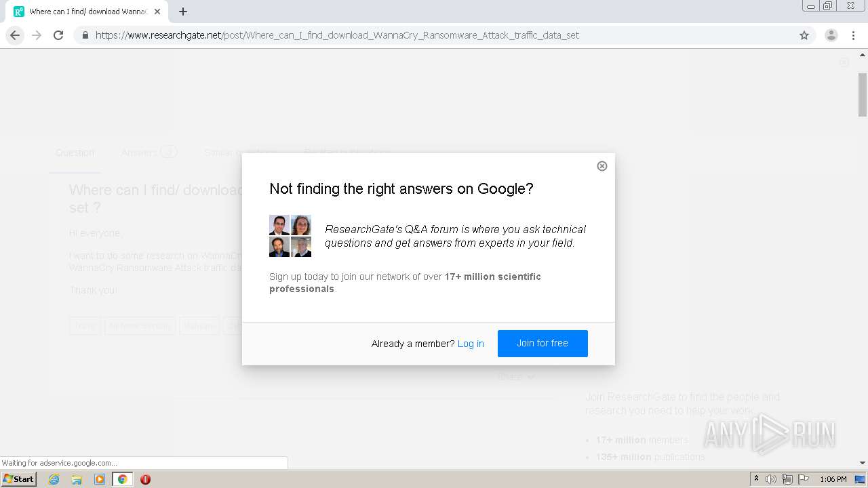The width and height of the screenshot is (868, 488).
Task: Click the vertical page scrollbar thumb
Action: 863,94
